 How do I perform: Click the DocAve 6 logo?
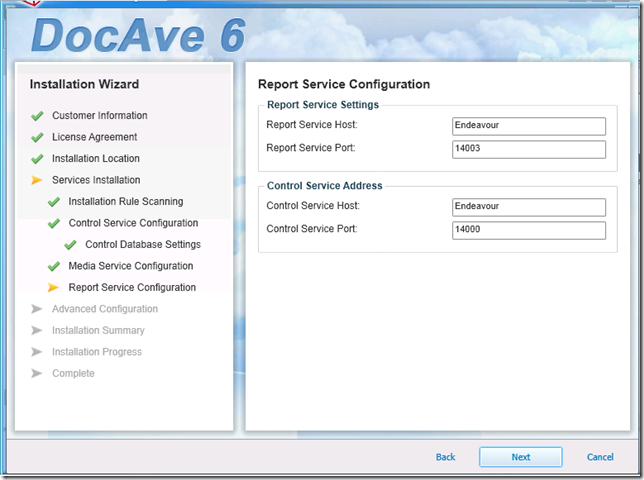point(138,35)
